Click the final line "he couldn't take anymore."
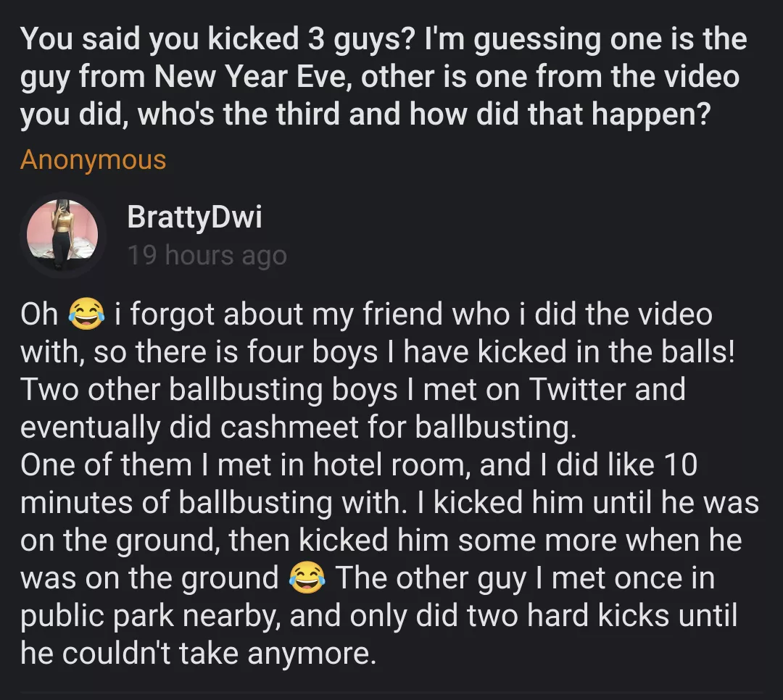Image resolution: width=783 pixels, height=700 pixels. click(198, 654)
